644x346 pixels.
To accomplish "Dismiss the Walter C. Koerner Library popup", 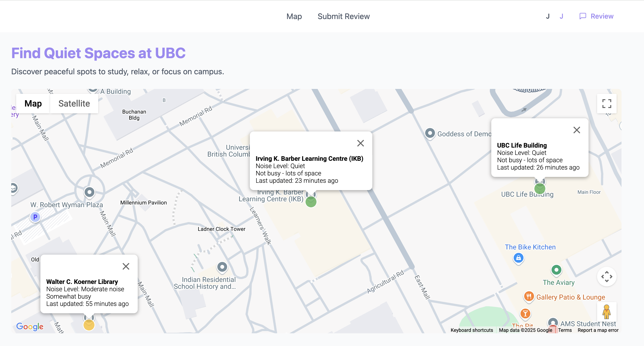I will tap(126, 266).
